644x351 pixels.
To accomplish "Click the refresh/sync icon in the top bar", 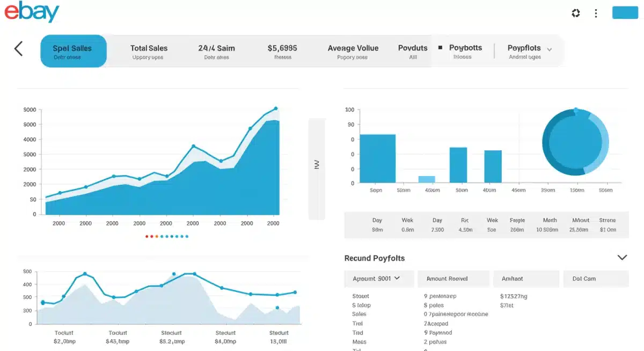I will tap(575, 13).
